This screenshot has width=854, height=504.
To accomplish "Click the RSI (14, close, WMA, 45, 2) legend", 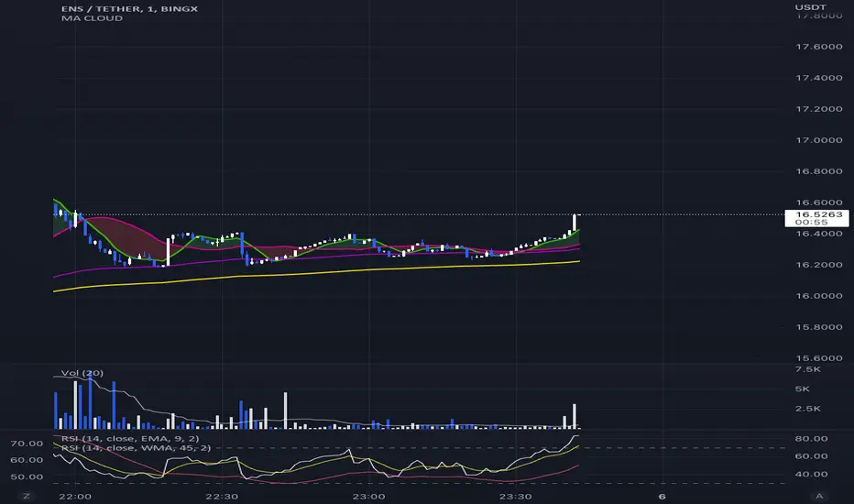I will (136, 447).
